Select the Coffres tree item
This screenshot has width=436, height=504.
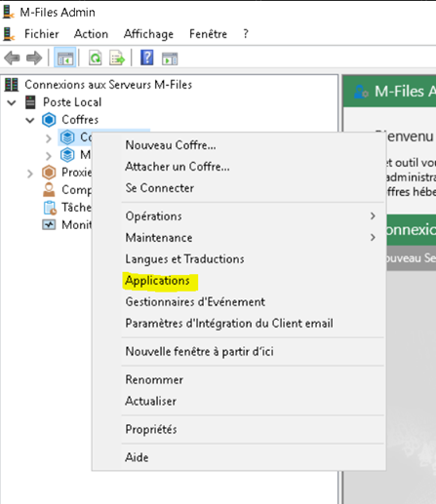pyautogui.click(x=80, y=120)
